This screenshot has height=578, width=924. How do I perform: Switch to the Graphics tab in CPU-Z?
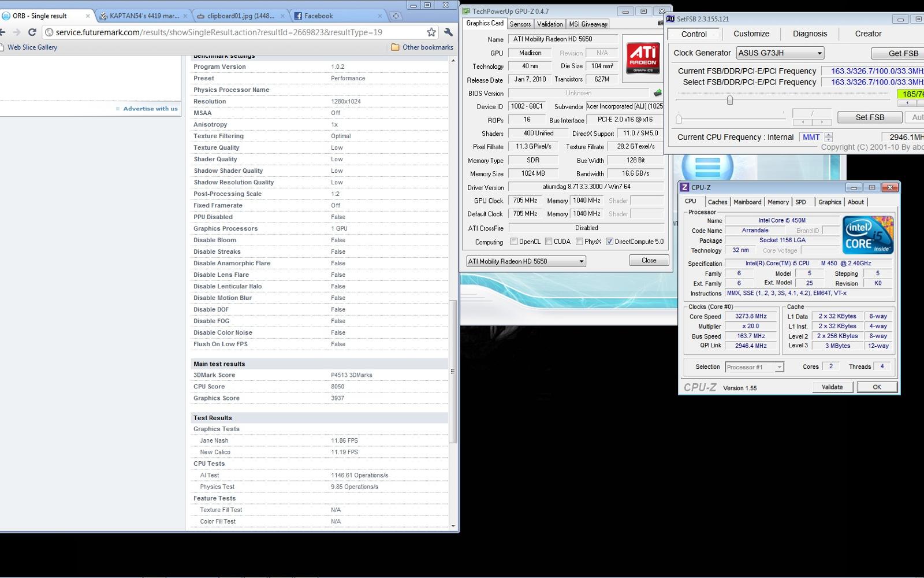[829, 202]
